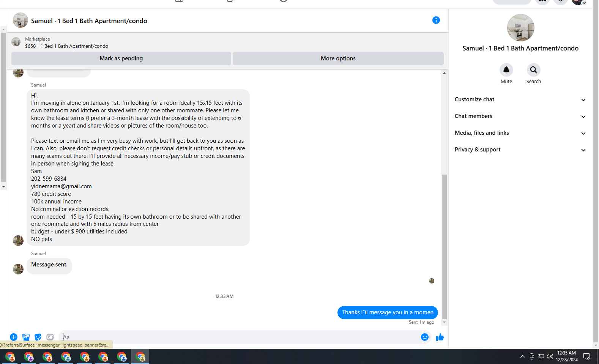This screenshot has height=364, width=599.
Task: Open the Marketplace listing thumbnail in banner
Action: tap(16, 42)
